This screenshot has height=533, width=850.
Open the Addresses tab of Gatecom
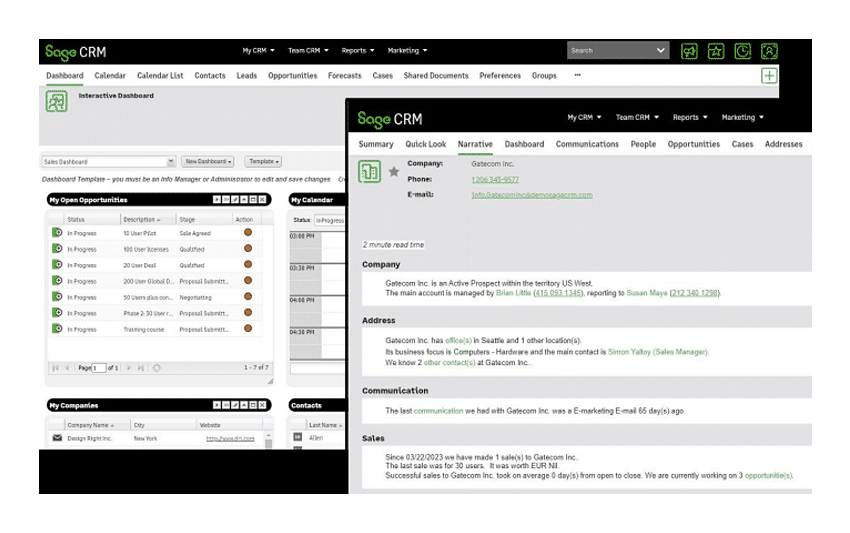point(783,144)
